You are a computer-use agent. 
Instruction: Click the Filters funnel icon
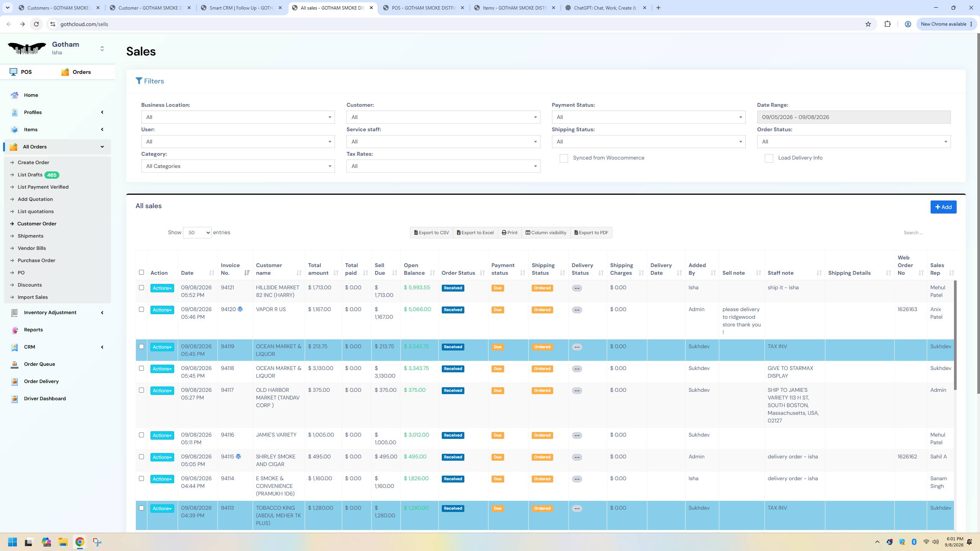[x=139, y=81]
